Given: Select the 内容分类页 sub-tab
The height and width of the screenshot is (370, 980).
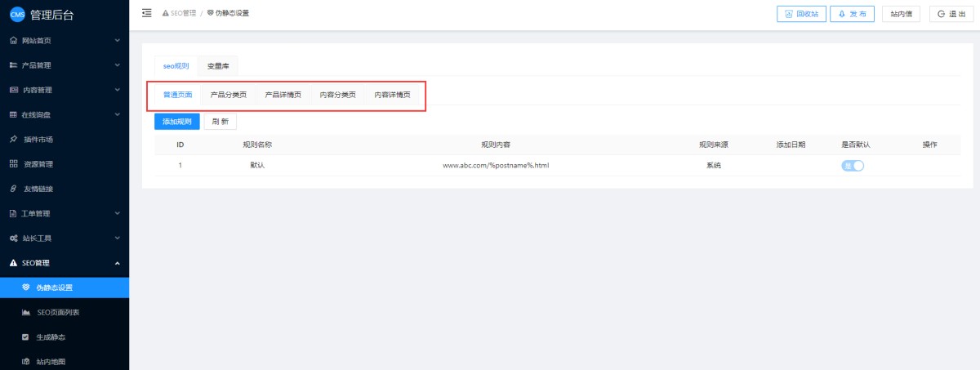Looking at the screenshot, I should pos(337,95).
